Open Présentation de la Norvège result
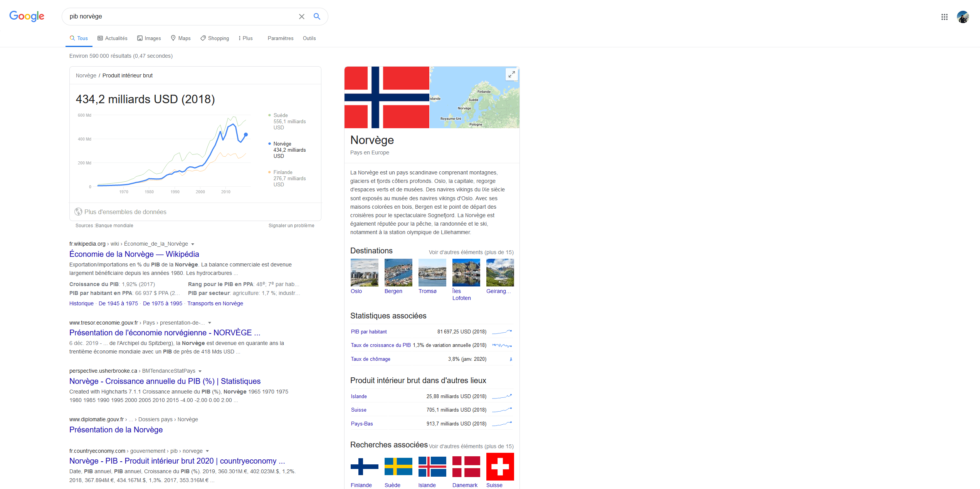 click(x=116, y=430)
